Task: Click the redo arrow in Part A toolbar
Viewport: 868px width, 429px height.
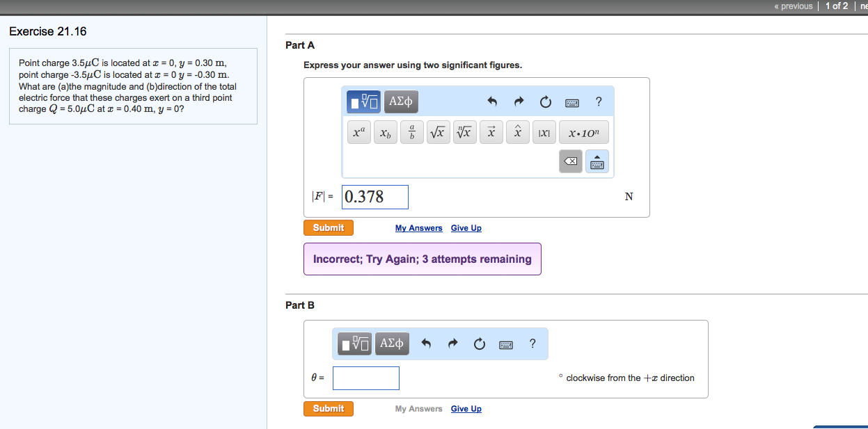Action: 519,103
